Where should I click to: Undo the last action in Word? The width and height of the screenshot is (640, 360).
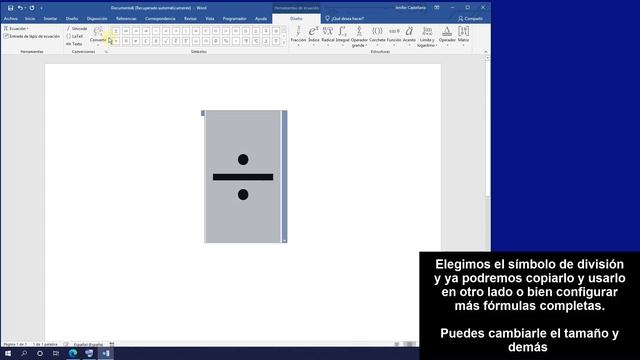19,8
